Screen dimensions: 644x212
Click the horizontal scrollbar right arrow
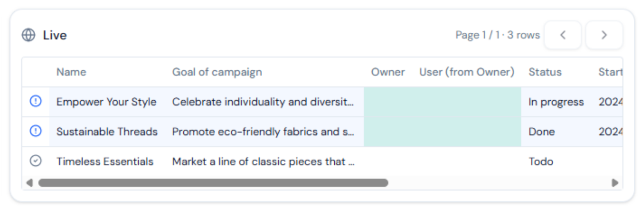(615, 183)
